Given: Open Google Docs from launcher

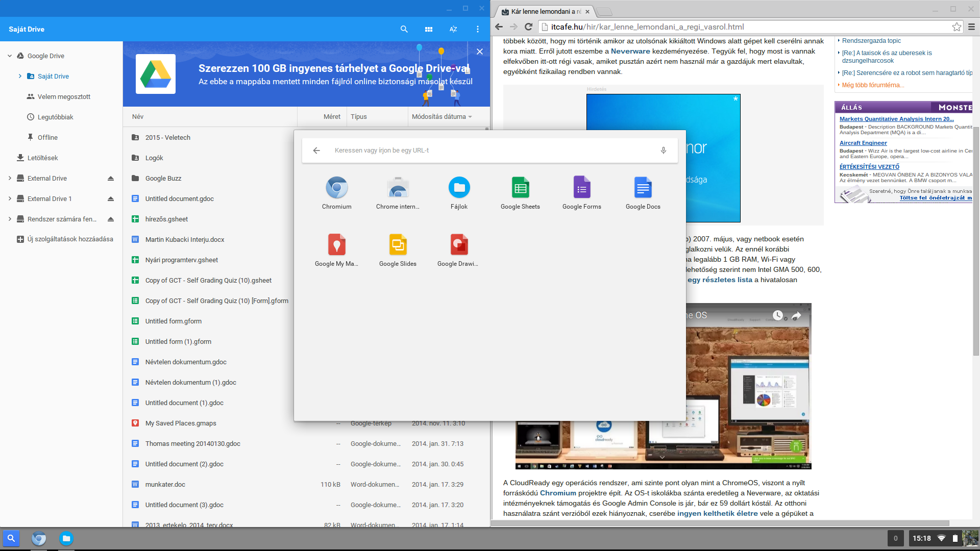Looking at the screenshot, I should 643,193.
